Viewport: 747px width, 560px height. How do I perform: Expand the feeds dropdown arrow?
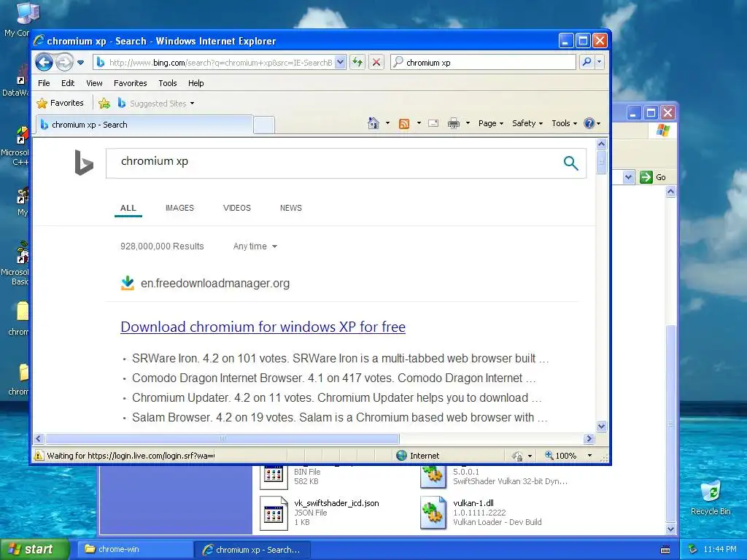coord(419,123)
